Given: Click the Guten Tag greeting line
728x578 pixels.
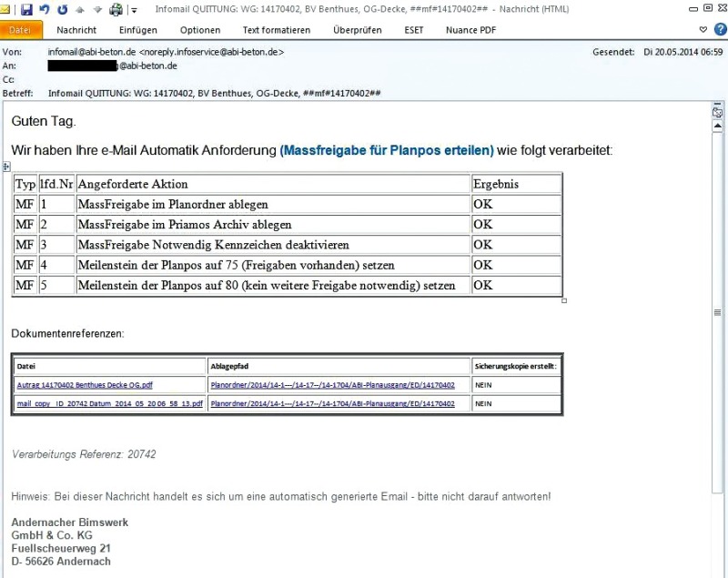Looking at the screenshot, I should click(x=43, y=121).
